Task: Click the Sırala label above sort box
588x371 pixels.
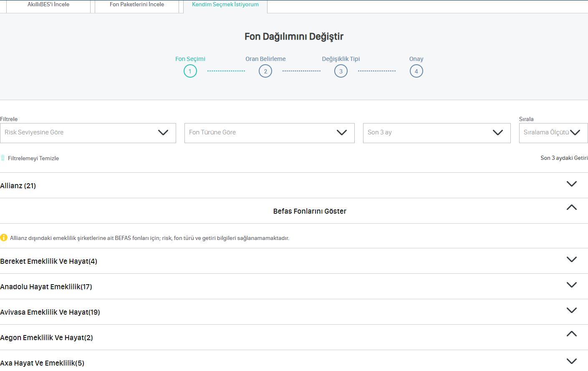Action: coord(526,119)
